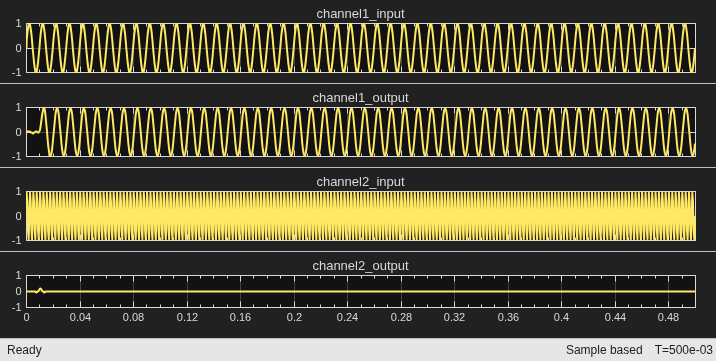Screen dimensions: 716x361
Task: Click the 0.16 time axis label
Action: 241,317
